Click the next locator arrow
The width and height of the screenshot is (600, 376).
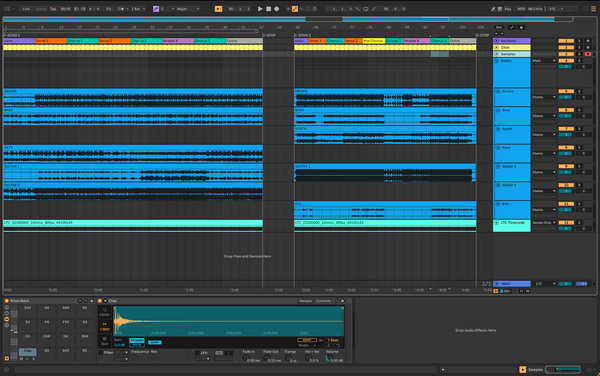click(x=502, y=34)
